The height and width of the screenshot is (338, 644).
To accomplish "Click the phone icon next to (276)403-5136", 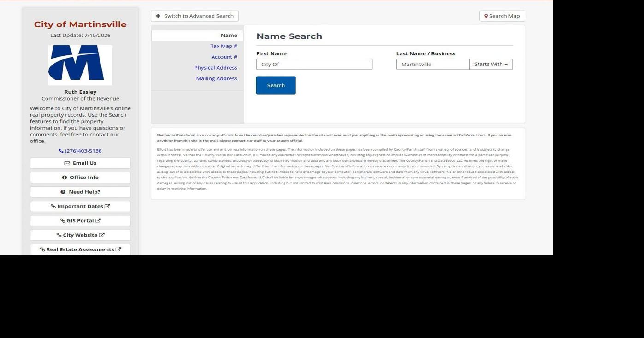I will 61,151.
